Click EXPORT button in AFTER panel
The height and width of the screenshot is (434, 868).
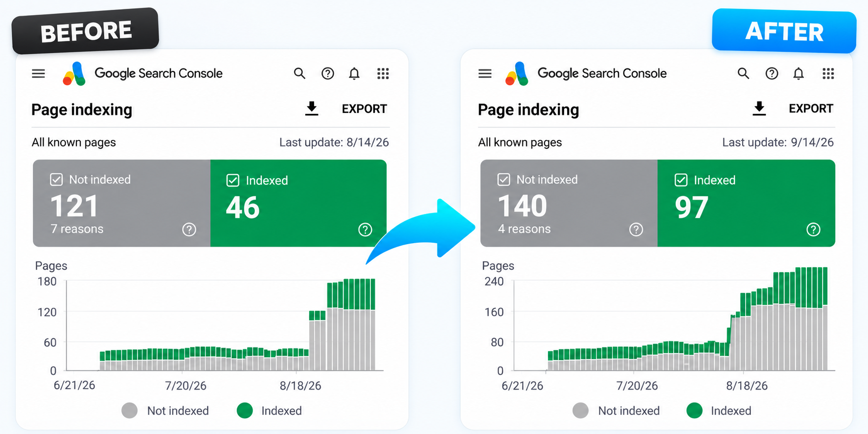pyautogui.click(x=811, y=109)
